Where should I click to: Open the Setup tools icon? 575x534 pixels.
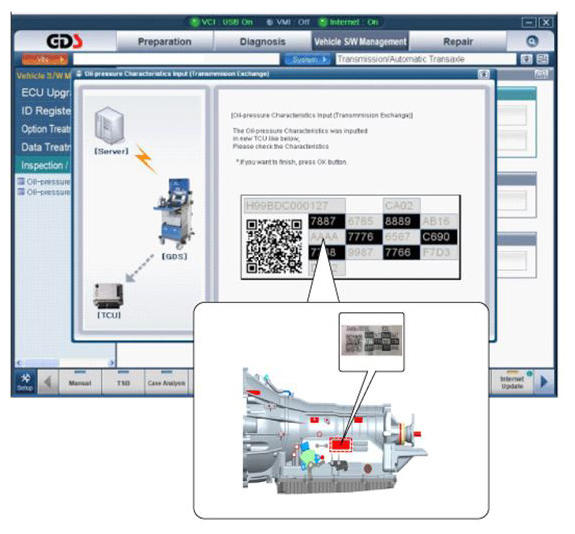tap(25, 382)
